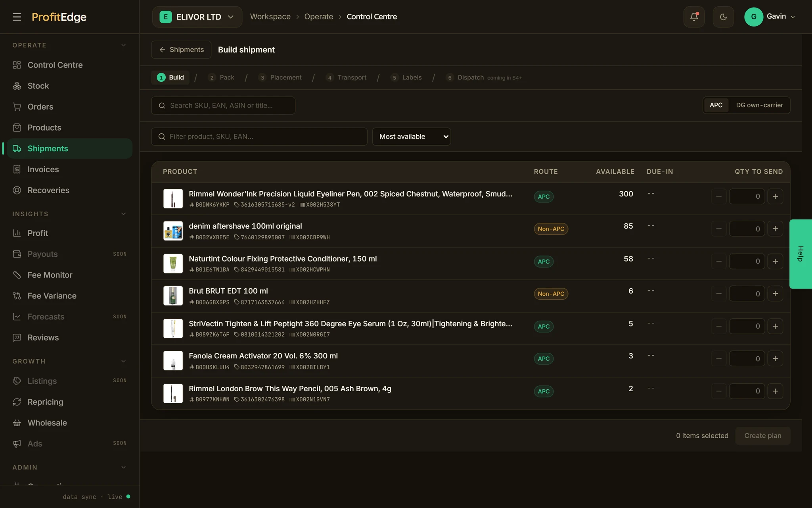Click the Fanola Cream Activator title
Screen dimensions: 812x508
pyautogui.click(x=263, y=356)
